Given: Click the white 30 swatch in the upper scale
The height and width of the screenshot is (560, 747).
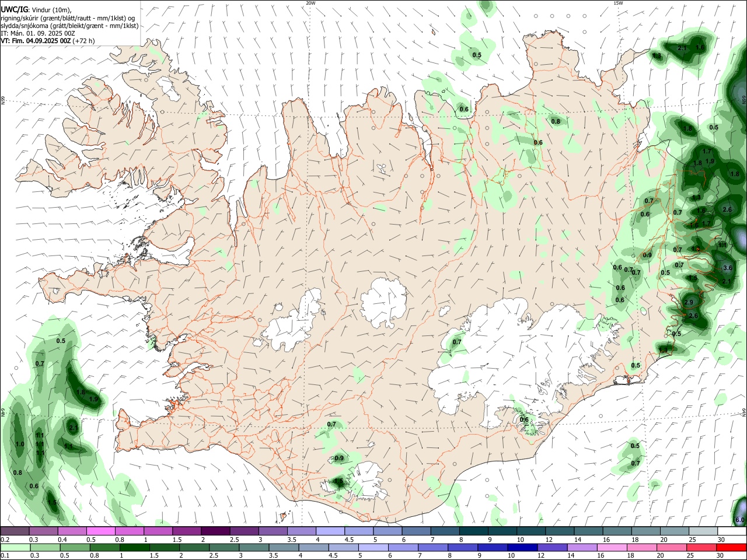Looking at the screenshot, I should point(731,531).
